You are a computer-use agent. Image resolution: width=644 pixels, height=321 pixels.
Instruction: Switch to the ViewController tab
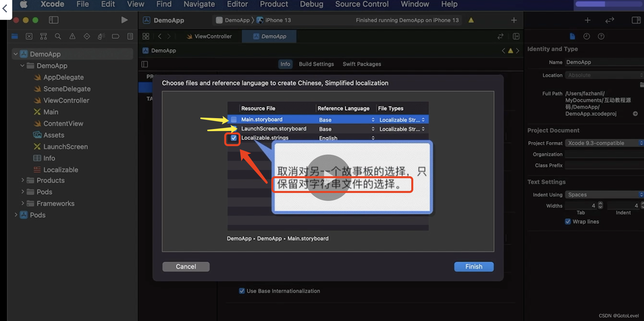(209, 36)
